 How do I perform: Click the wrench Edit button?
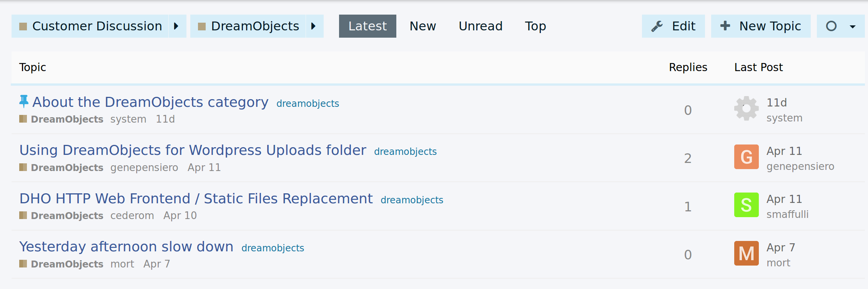coord(673,26)
